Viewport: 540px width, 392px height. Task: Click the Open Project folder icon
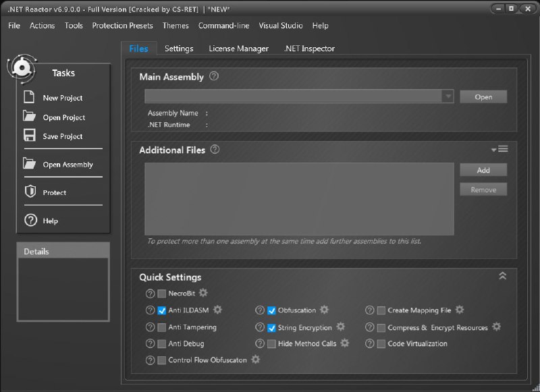29,116
